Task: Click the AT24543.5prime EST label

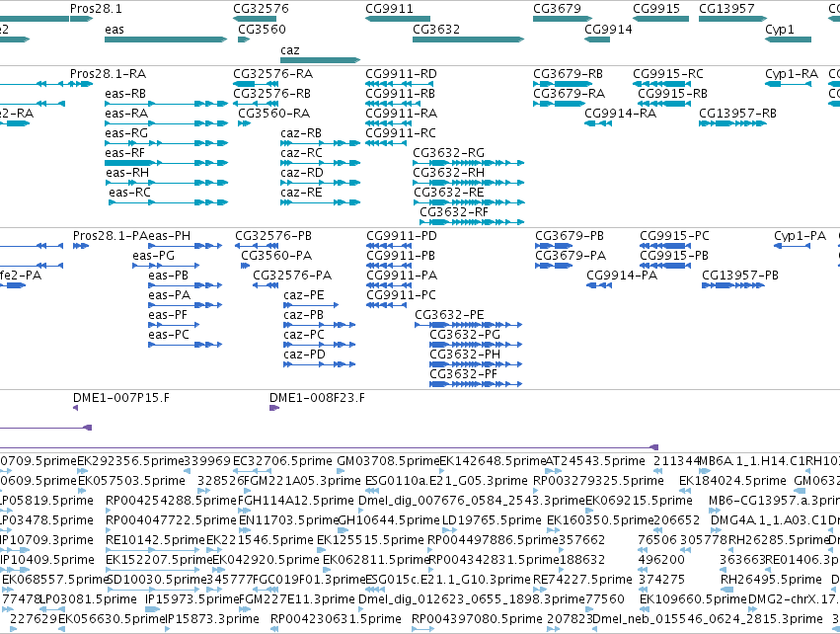Action: click(x=595, y=461)
